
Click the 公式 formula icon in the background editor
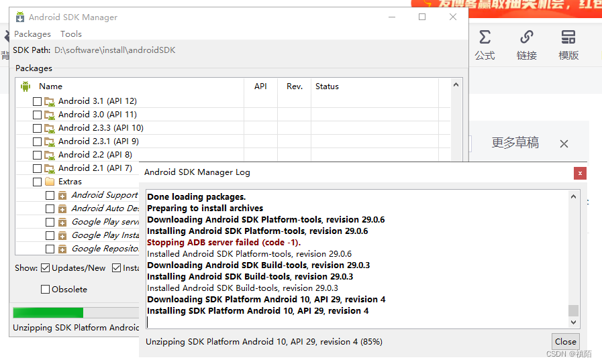(485, 38)
